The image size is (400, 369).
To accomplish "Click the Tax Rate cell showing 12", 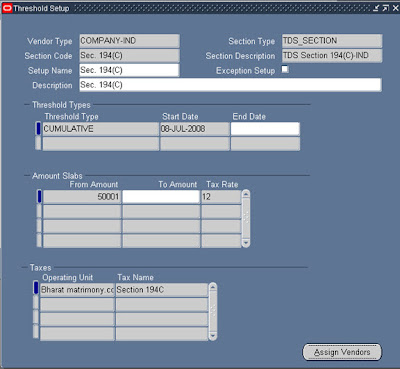I will (221, 197).
